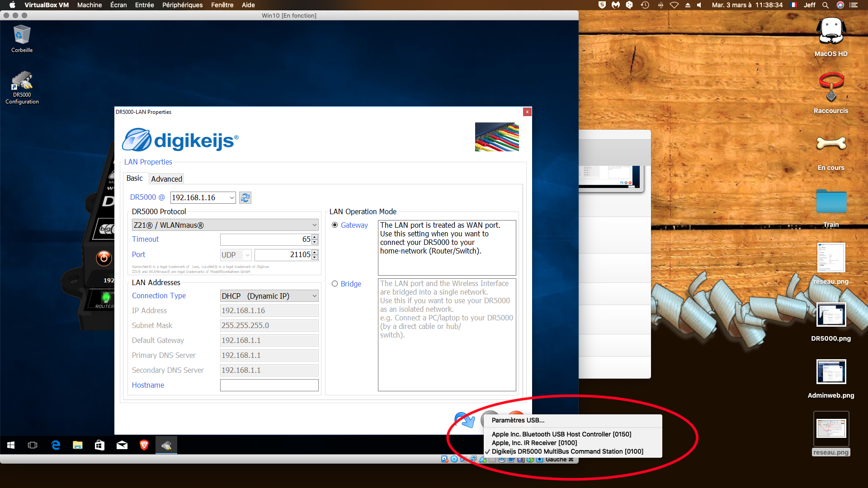Screen dimensions: 868x488
Task: Decrease the Timeout value with the down arrow
Action: (315, 242)
